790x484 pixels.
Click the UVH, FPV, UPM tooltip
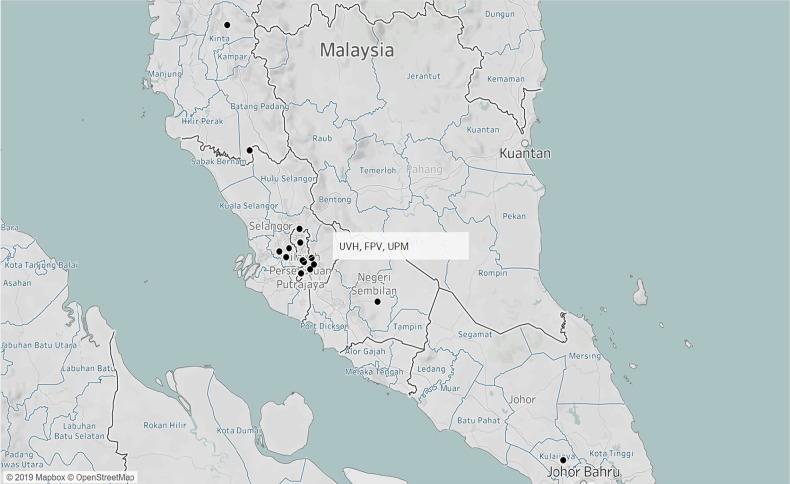[x=401, y=245]
